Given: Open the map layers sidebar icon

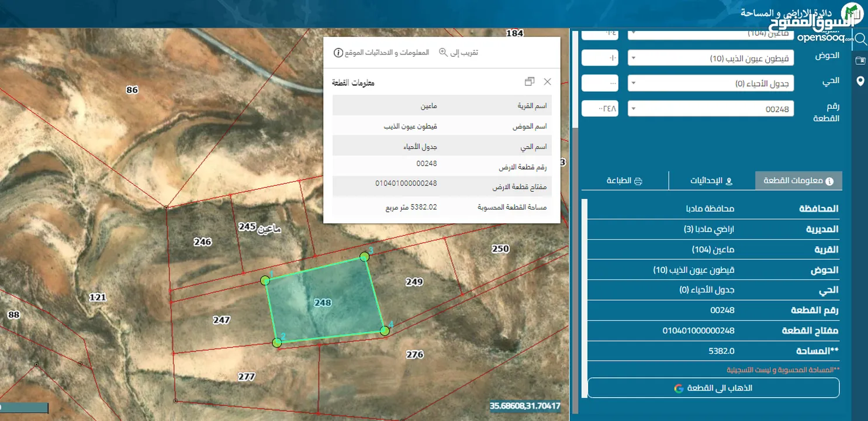Looking at the screenshot, I should tap(860, 60).
